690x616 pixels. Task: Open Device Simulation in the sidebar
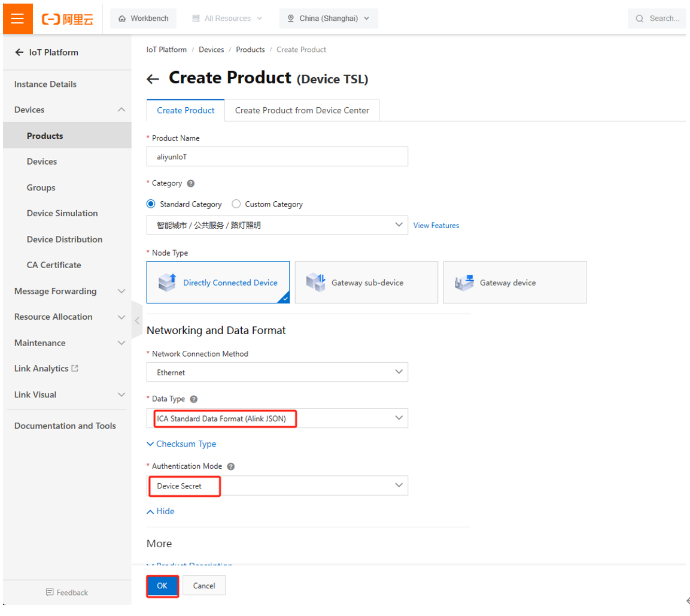pos(62,213)
